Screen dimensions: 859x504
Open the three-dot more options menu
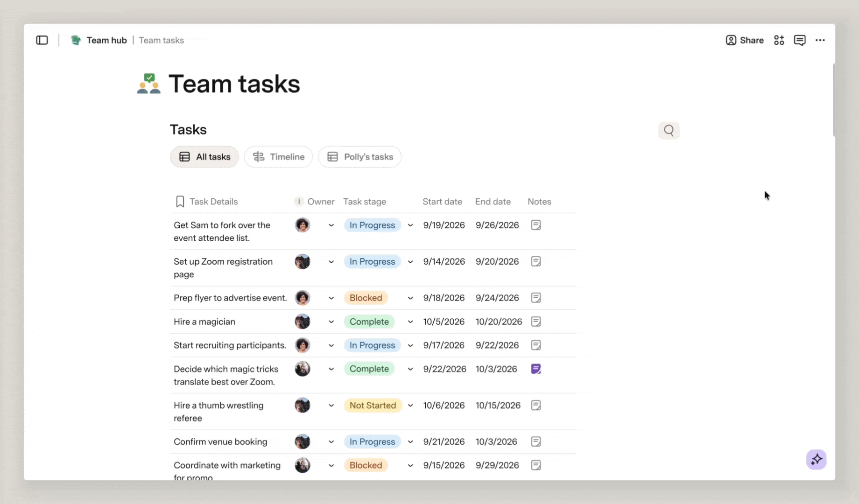point(820,40)
